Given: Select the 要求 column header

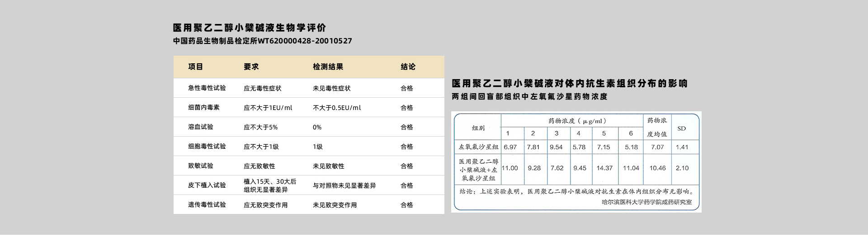Looking at the screenshot, I should click(x=251, y=67).
